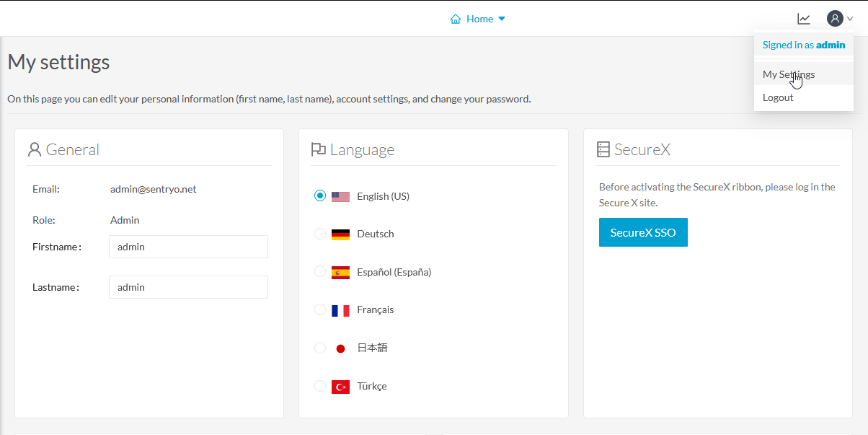This screenshot has height=435, width=868.
Task: Select the Türkçe radio button
Action: coord(320,386)
